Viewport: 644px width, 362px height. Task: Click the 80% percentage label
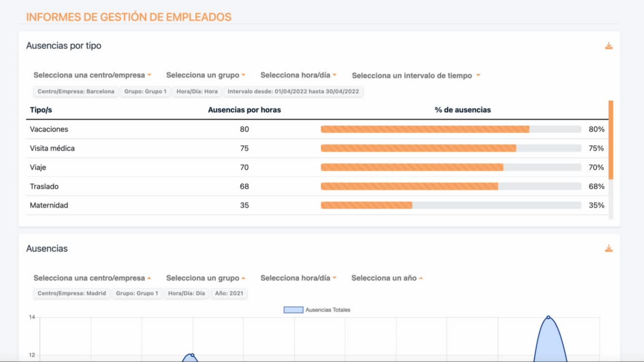pos(596,129)
